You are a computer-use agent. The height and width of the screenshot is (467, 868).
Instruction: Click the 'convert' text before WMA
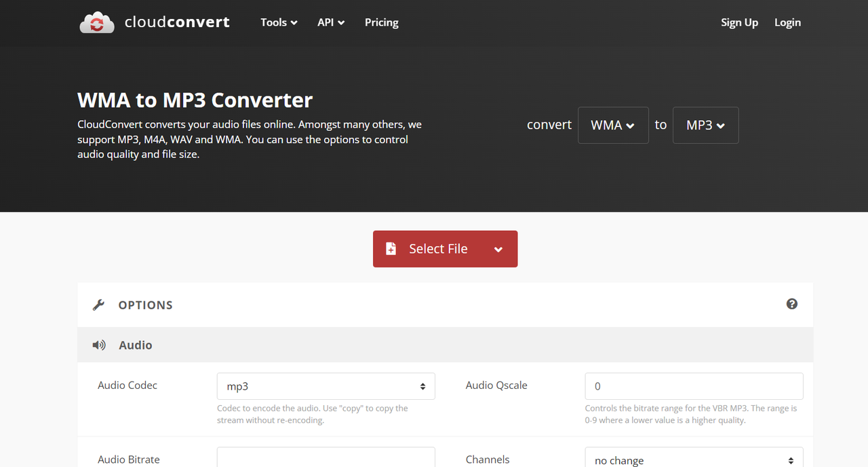tap(549, 125)
